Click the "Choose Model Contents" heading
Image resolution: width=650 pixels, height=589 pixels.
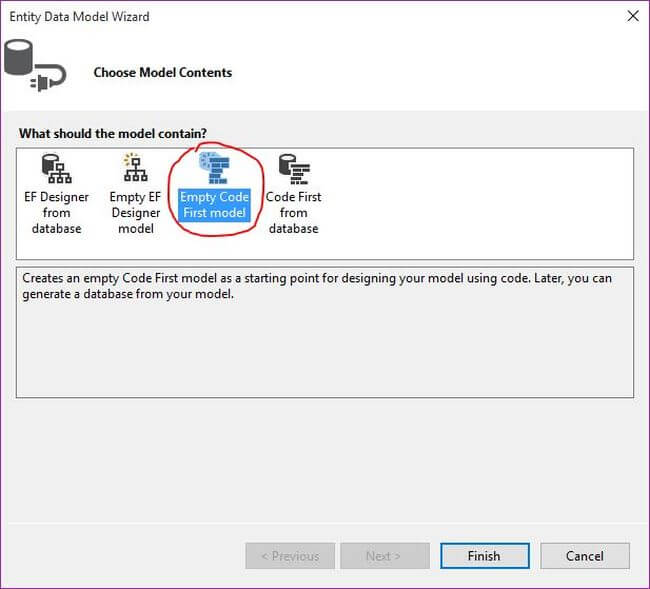pos(162,73)
